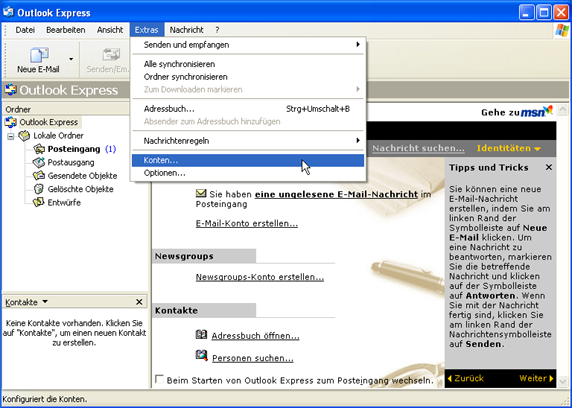Click scrollbar up arrow in main pane
This screenshot has height=408, width=572.
[563, 109]
